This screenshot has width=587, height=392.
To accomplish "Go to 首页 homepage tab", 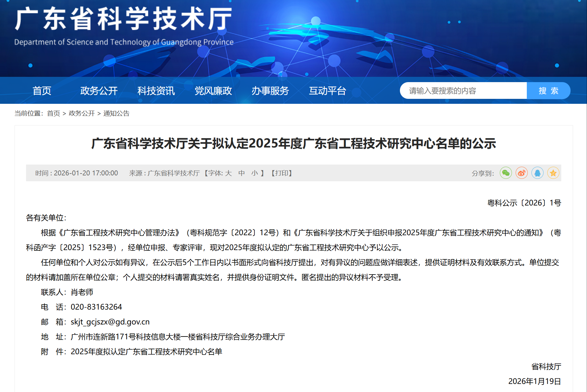I will [42, 90].
